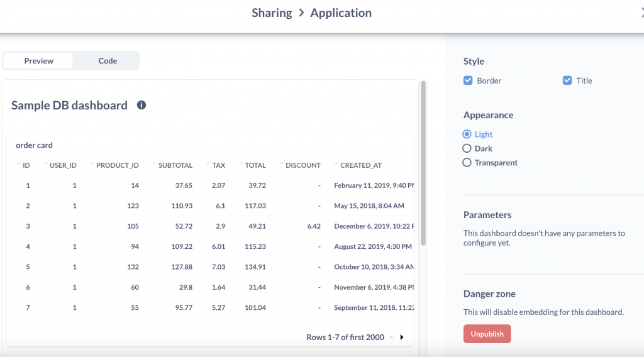Click sort arrow beside USER_ID column
The height and width of the screenshot is (357, 644).
click(x=46, y=164)
